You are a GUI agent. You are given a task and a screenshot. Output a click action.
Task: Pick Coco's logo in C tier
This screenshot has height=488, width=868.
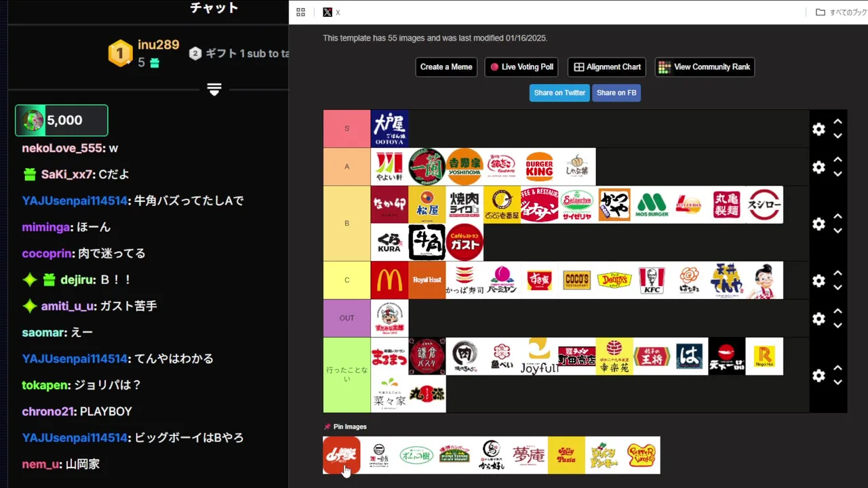(577, 281)
